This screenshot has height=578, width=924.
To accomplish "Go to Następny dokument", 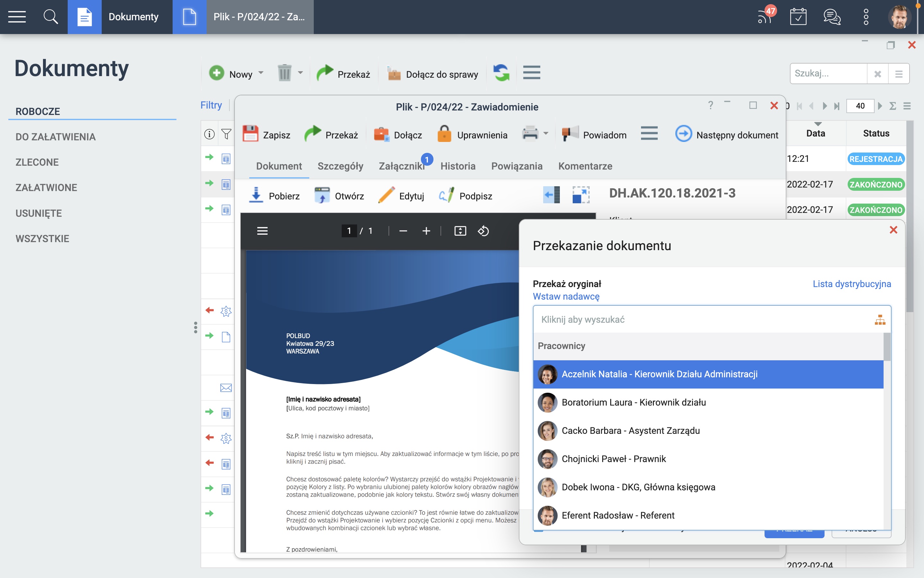I will (727, 134).
